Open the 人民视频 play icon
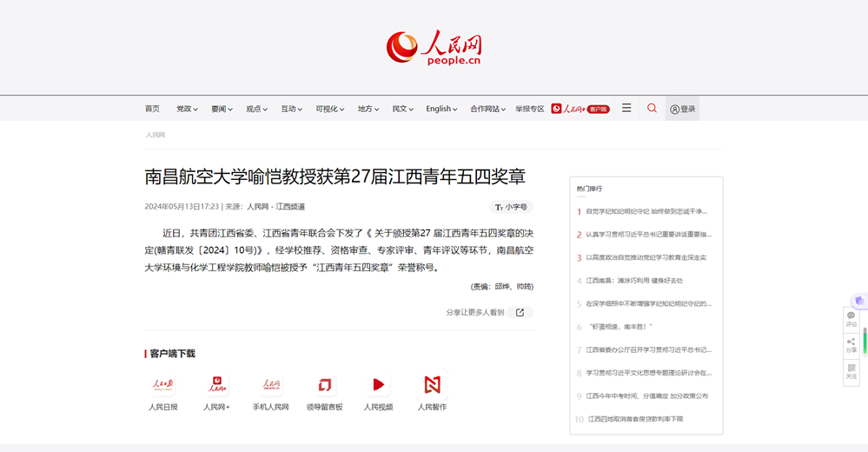This screenshot has height=452, width=868. pyautogui.click(x=378, y=384)
